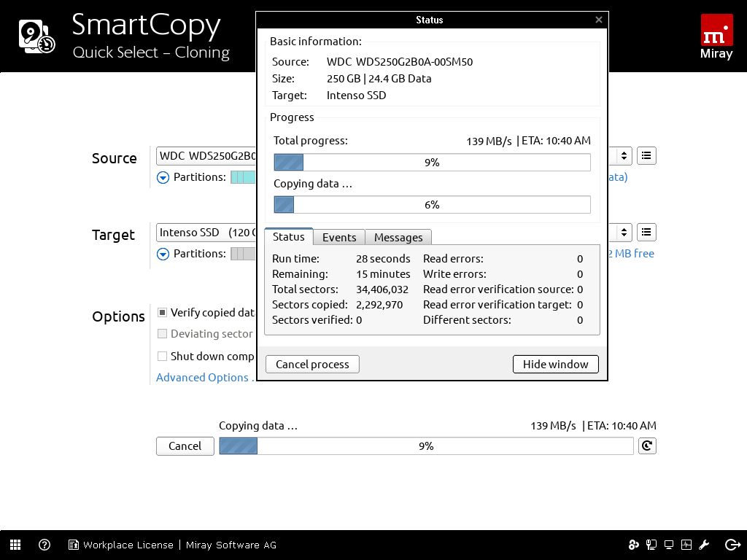Click the Cancel process button
Screen dimensions: 747x560
312,365
